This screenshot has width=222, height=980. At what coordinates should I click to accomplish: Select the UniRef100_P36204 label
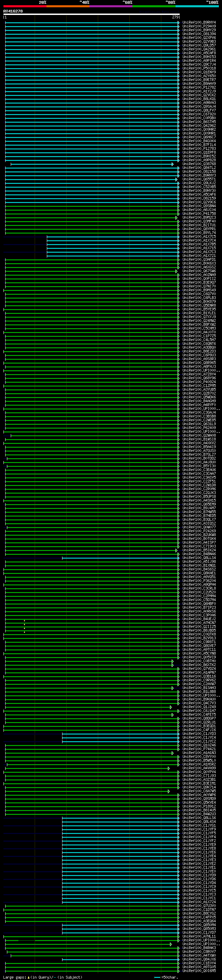coord(199,581)
